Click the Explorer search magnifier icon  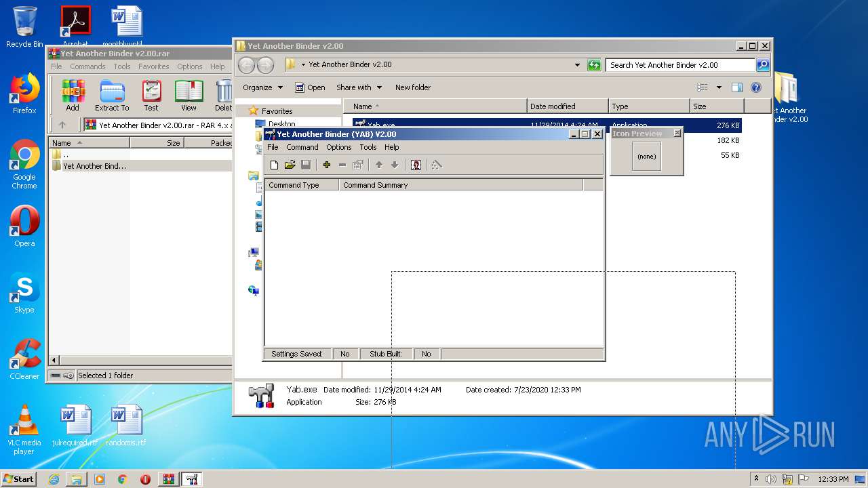763,65
